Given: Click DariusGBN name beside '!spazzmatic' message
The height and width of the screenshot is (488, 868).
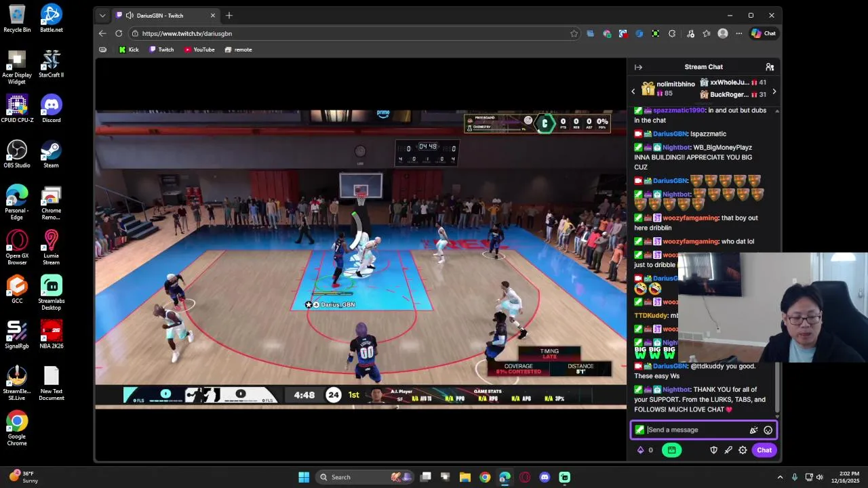Looking at the screenshot, I should (670, 134).
